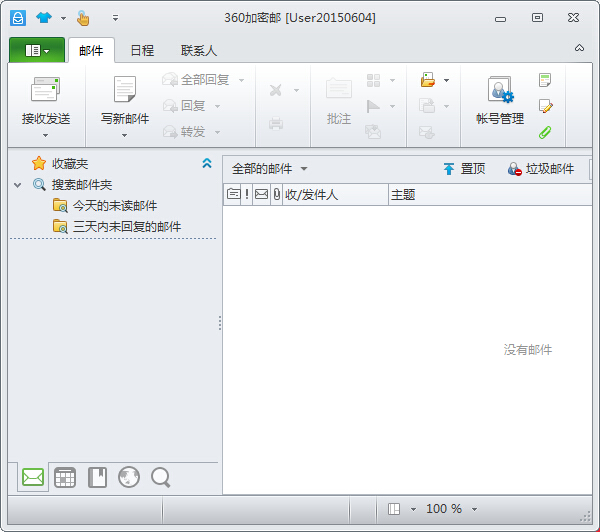Sort by 收/发件人 column header

tap(335, 194)
